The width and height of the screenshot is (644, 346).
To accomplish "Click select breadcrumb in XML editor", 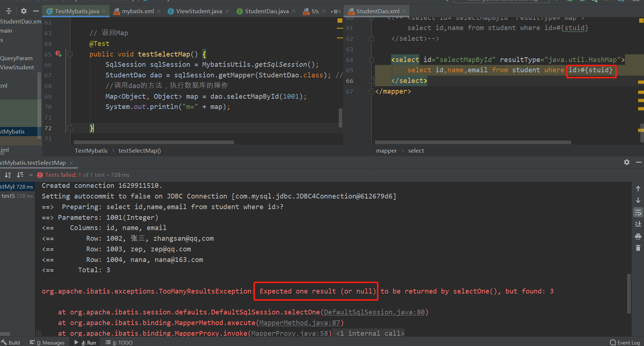I will click(x=416, y=150).
